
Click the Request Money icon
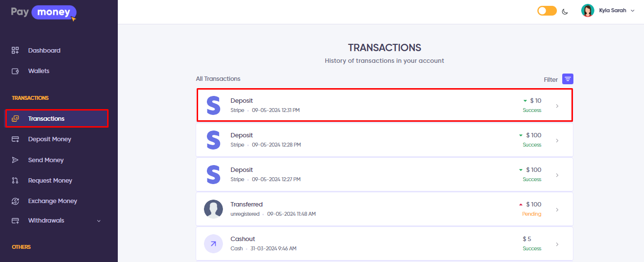(15, 181)
